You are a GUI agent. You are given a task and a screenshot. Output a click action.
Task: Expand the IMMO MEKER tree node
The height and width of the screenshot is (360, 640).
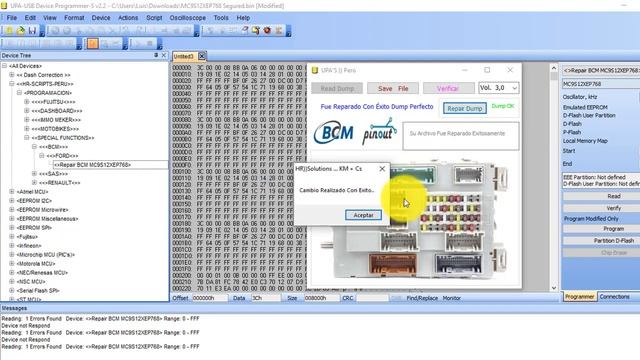27,120
